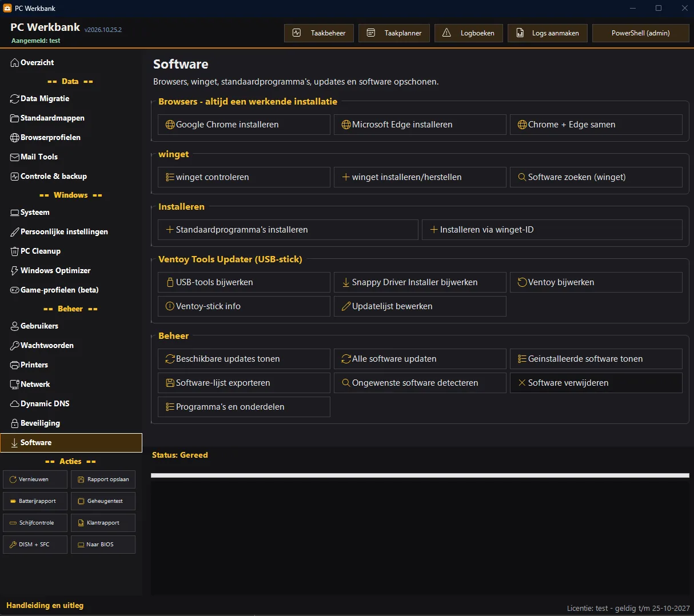Viewport: 694px width, 616px height.
Task: Go to the Netwerk section
Action: pyautogui.click(x=71, y=385)
